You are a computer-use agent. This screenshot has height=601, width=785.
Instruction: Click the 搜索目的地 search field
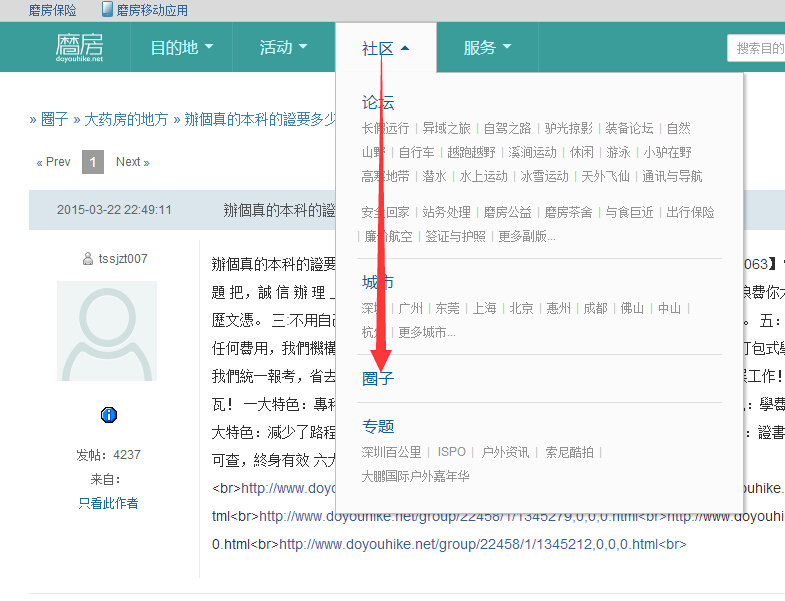tap(756, 48)
